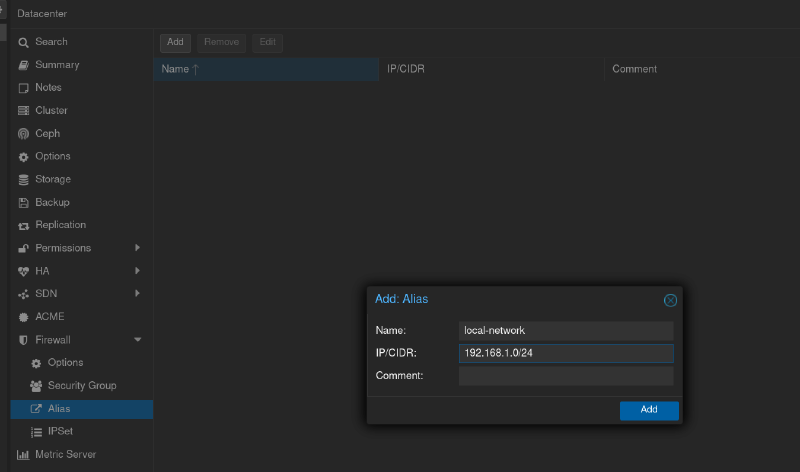Open the Security Group menu item

pyautogui.click(x=81, y=386)
